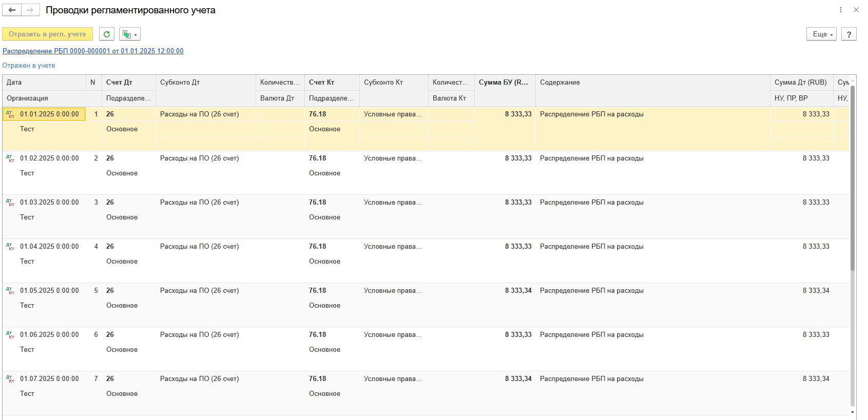
Task: Select the date cell 01.04.2025 0:00:00
Action: [x=49, y=246]
